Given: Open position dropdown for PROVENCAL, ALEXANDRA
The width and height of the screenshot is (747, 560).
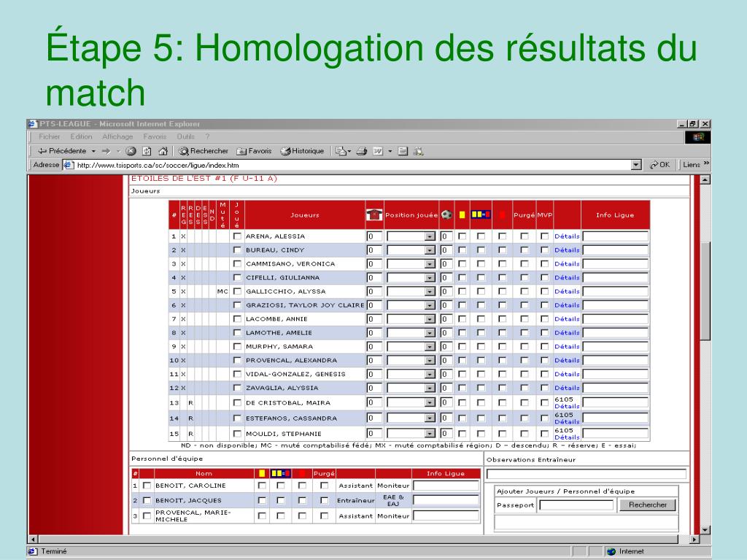Looking at the screenshot, I should pos(430,360).
